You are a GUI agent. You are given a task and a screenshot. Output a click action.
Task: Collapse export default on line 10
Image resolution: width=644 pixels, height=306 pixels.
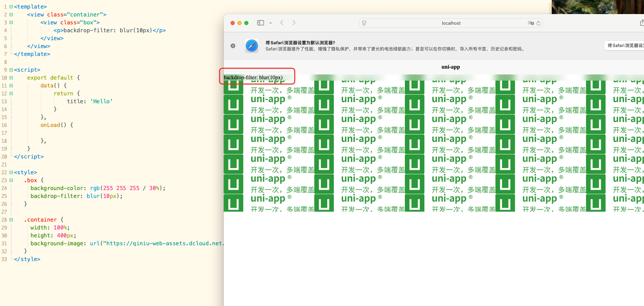coord(11,78)
